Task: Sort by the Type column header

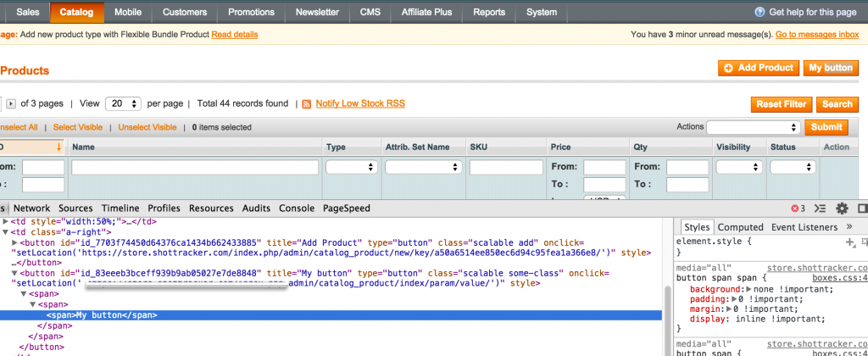Action: (336, 147)
